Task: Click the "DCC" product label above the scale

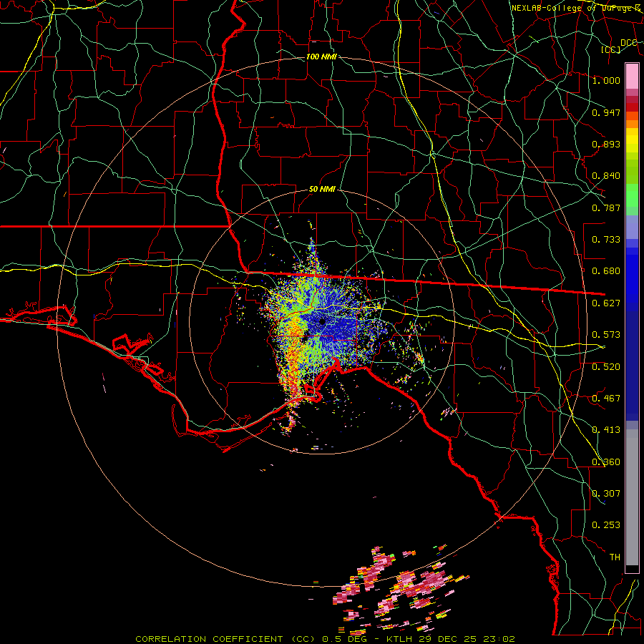Action: (629, 43)
